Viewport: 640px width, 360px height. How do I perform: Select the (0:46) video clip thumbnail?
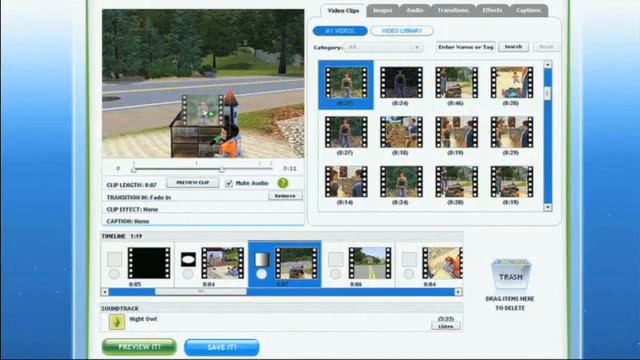tap(456, 82)
